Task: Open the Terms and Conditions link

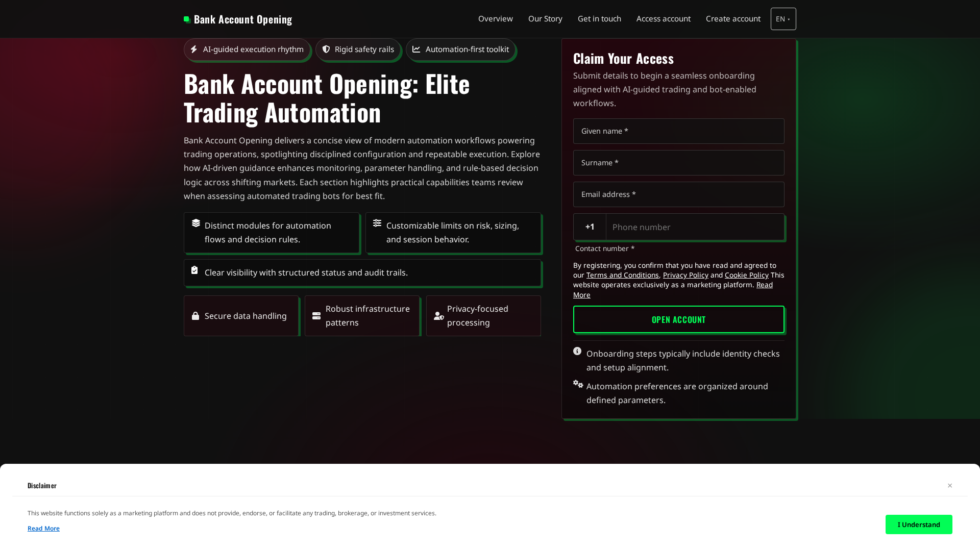Action: 622,275
